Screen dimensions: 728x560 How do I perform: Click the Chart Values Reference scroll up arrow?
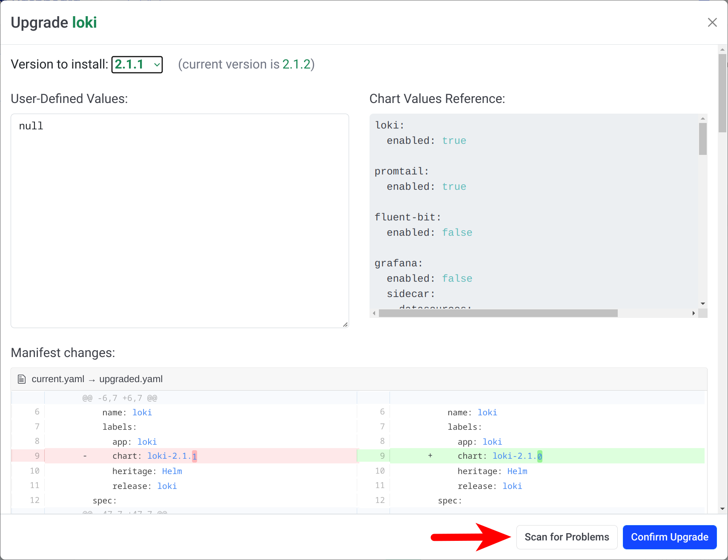coord(703,119)
